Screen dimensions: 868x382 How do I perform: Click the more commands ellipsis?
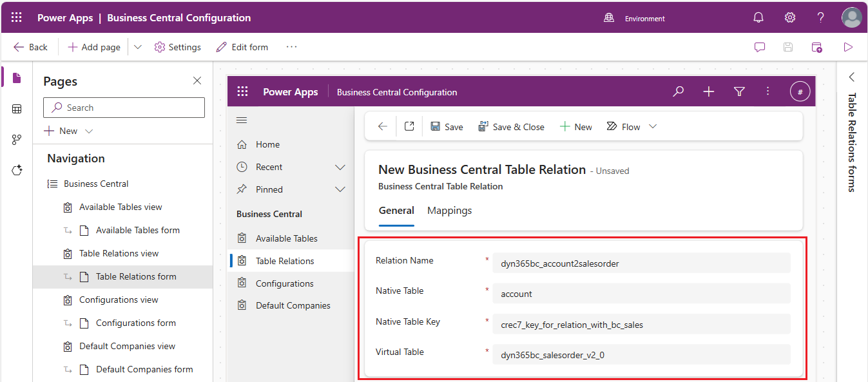pos(292,47)
